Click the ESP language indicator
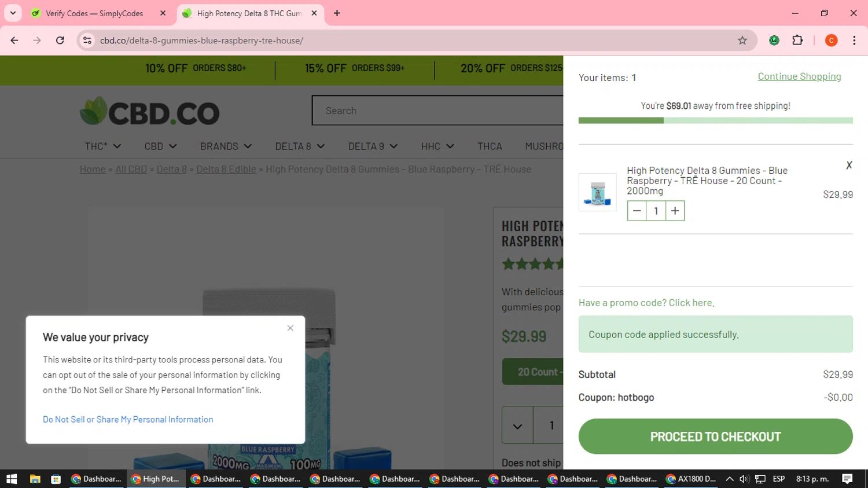 (x=779, y=479)
